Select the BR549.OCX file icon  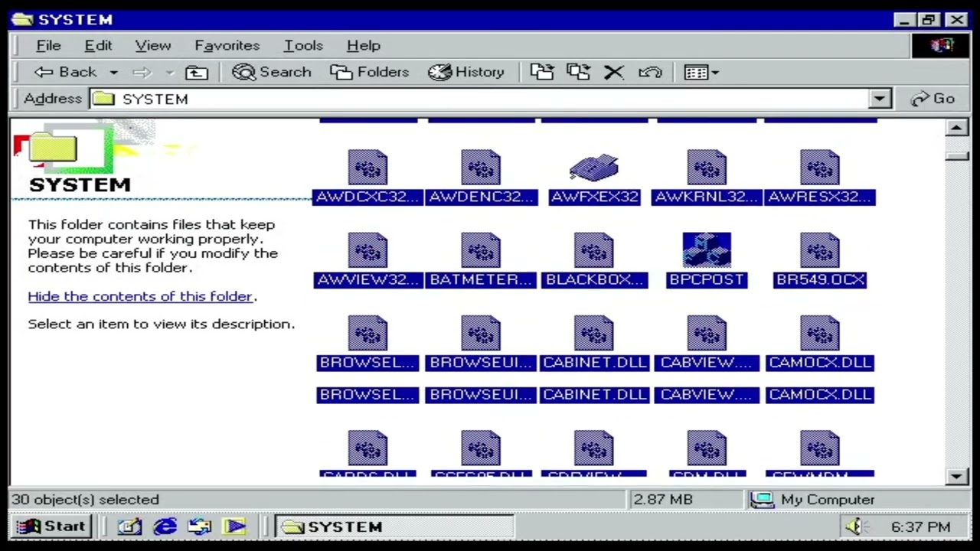(x=820, y=251)
